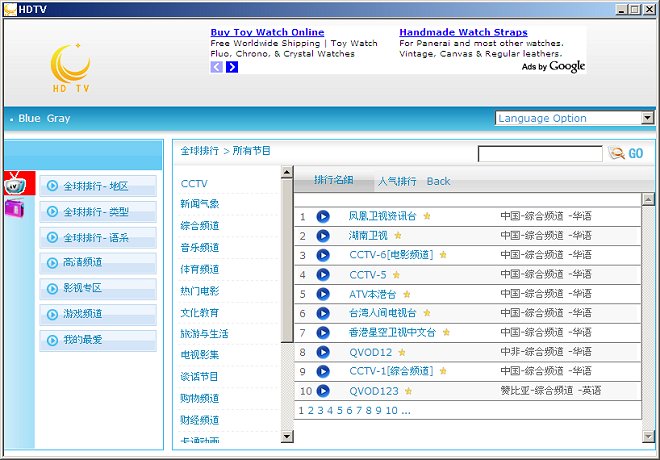The height and width of the screenshot is (460, 660).
Task: Click down arrow of category list scrollbar
Action: point(287,436)
